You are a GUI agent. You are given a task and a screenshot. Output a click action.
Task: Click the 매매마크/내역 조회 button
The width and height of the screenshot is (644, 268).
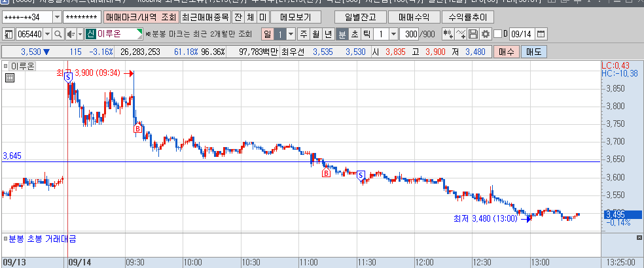tap(141, 17)
